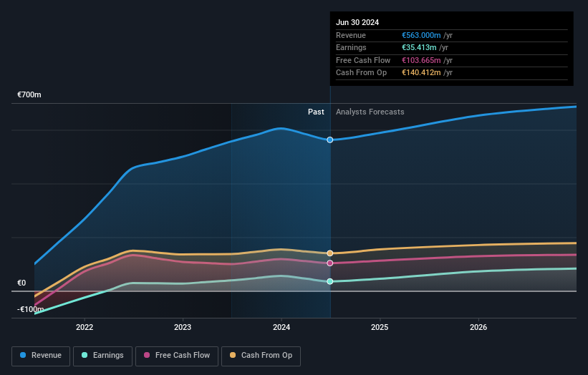The image size is (588, 375).
Task: Click the Cash From Op tooltip row label
Action: point(361,73)
